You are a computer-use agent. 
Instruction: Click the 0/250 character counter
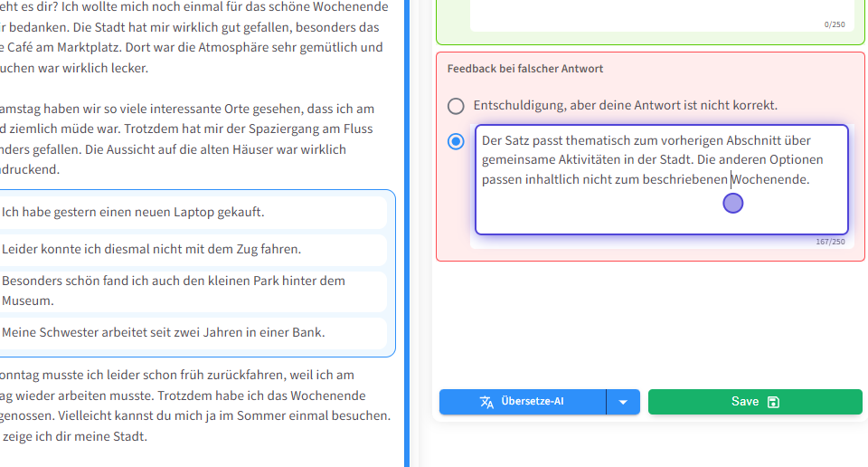834,24
